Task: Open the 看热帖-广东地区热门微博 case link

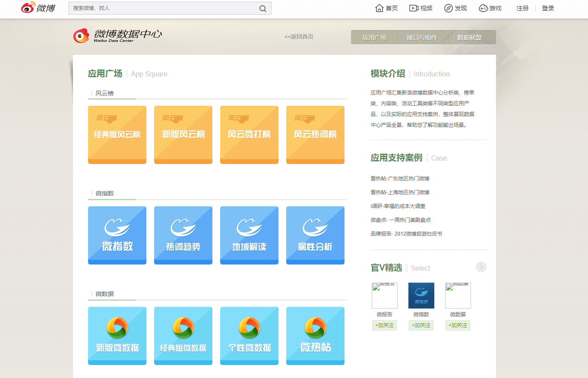Action: coord(400,179)
